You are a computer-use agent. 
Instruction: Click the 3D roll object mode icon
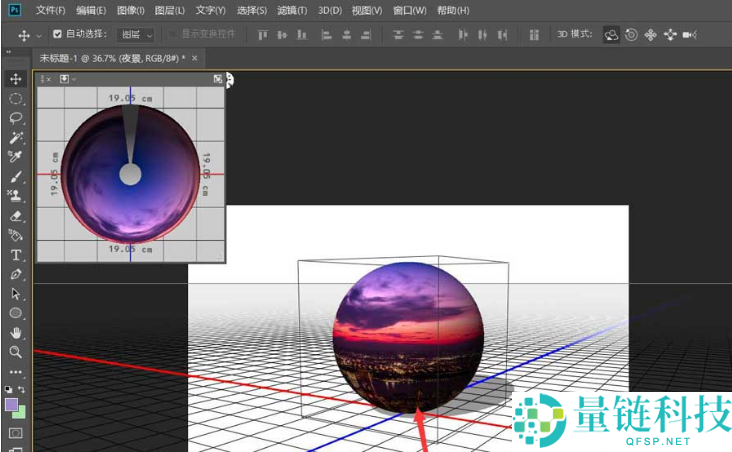tap(631, 34)
